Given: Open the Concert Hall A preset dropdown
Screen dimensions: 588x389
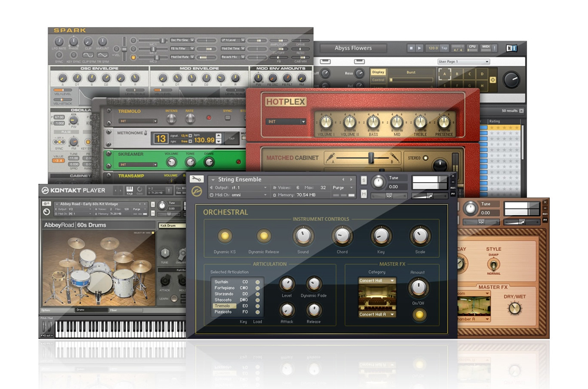Looking at the screenshot, I should [377, 314].
